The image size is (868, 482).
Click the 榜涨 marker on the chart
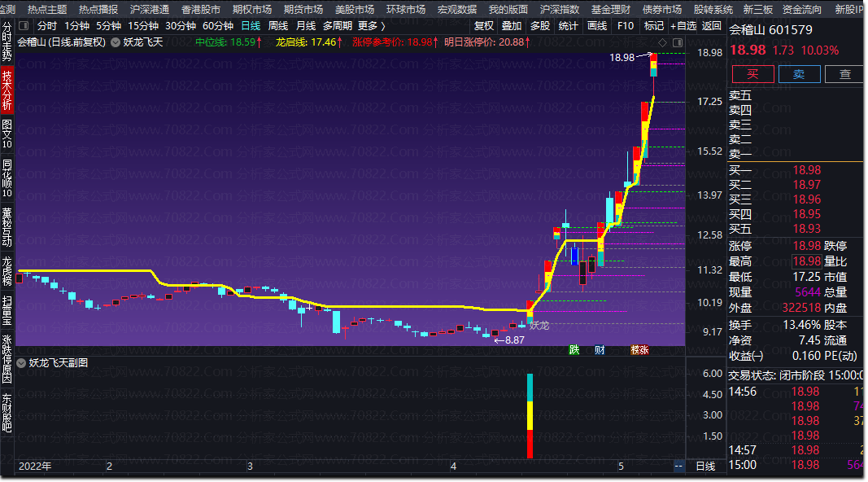[x=639, y=349]
